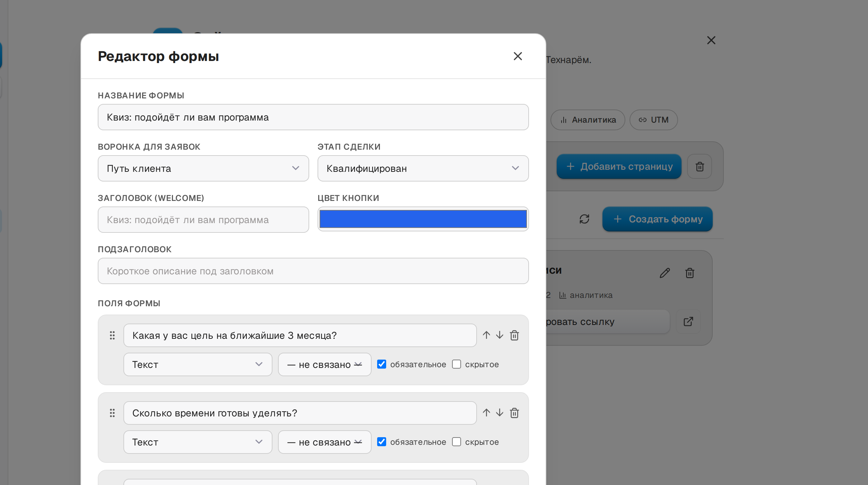Open the 'аналитика' link on the form card
The image size is (868, 485).
point(586,295)
